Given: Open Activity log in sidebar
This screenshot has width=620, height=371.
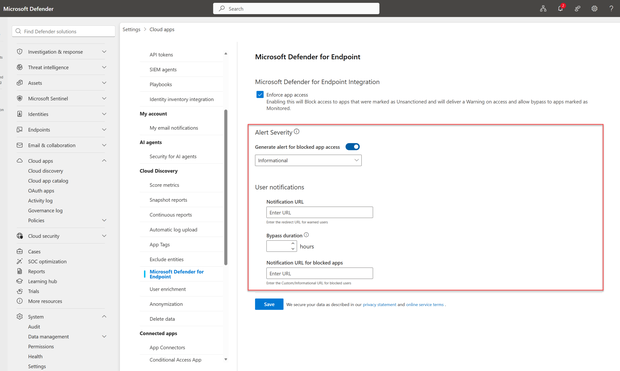Looking at the screenshot, I should point(40,201).
